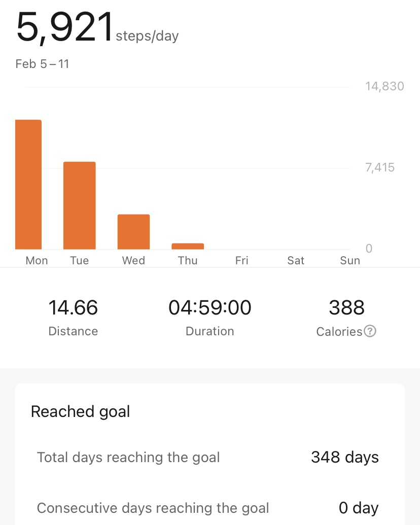View the 04:59:00 Duration stat

[209, 317]
